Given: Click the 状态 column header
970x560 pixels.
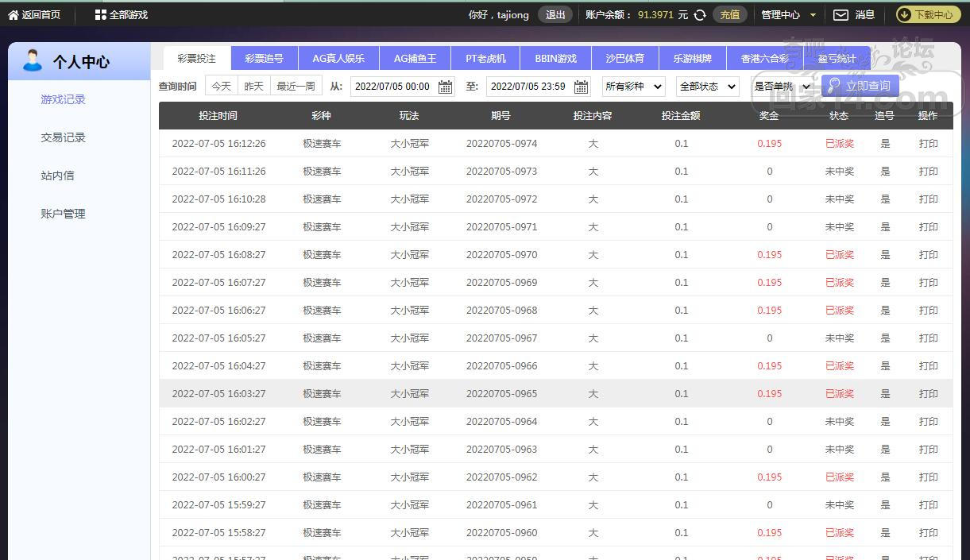Looking at the screenshot, I should [839, 115].
